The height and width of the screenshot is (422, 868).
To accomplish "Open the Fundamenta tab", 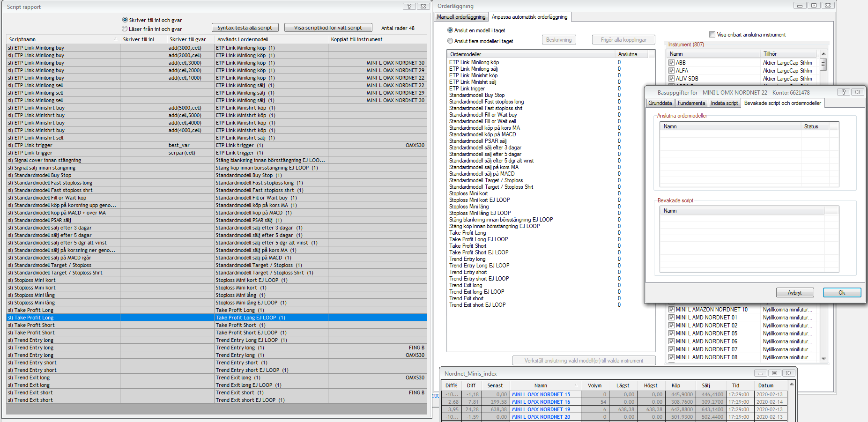I will pyautogui.click(x=691, y=103).
